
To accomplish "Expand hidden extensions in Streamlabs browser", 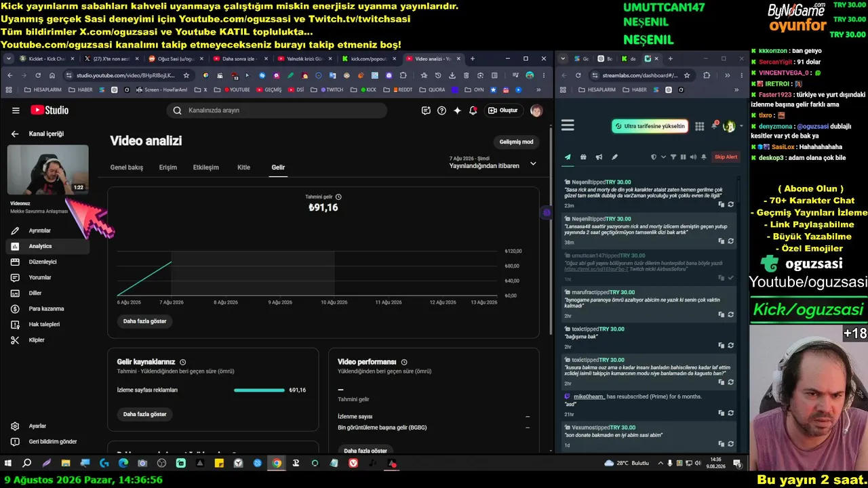I will (x=727, y=75).
